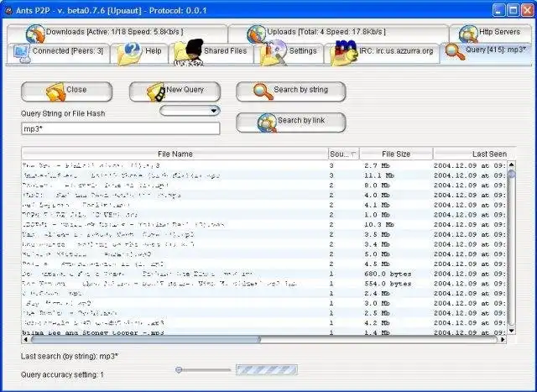Sort by File Name column header
537x392 pixels.
click(175, 154)
